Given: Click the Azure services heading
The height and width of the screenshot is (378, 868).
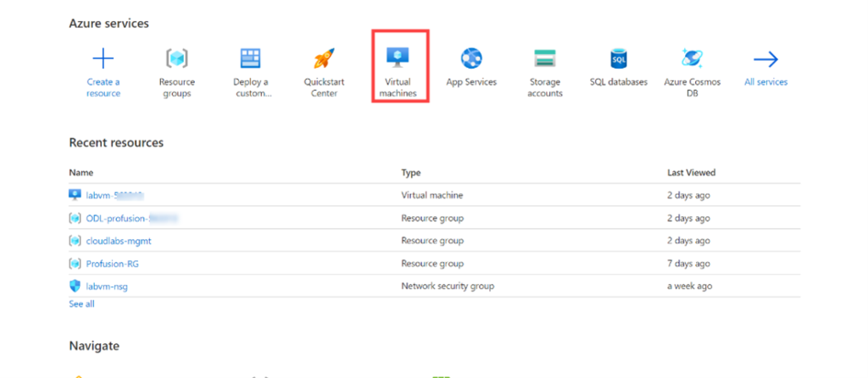Looking at the screenshot, I should tap(109, 23).
